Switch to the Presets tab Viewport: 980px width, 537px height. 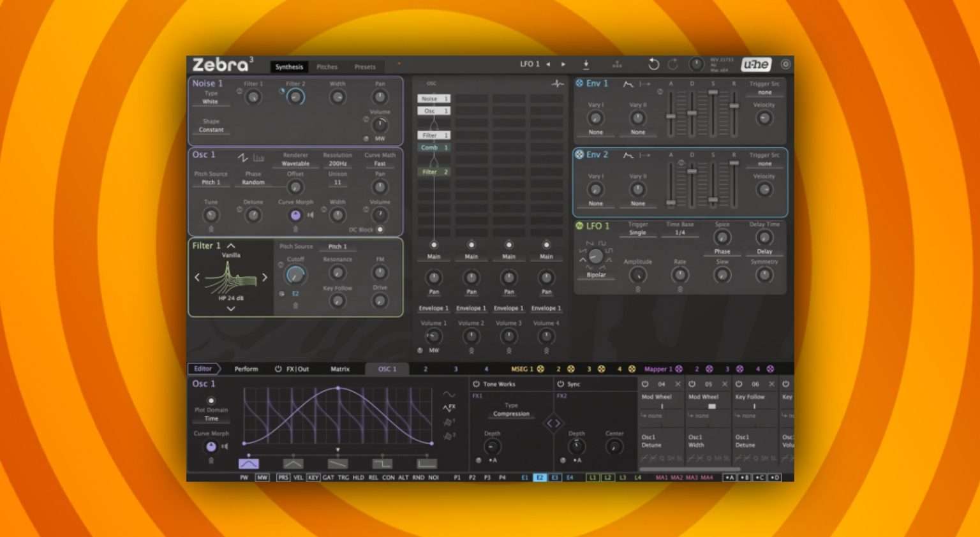coord(365,66)
